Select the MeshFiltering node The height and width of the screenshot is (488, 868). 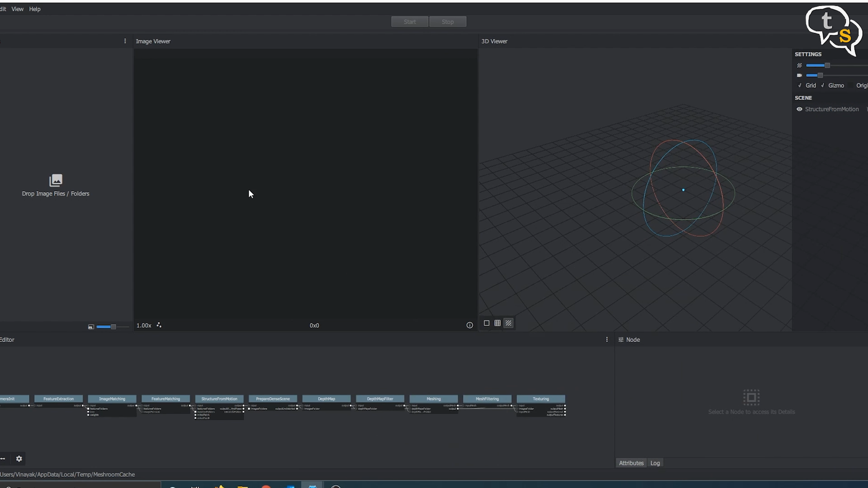487,399
